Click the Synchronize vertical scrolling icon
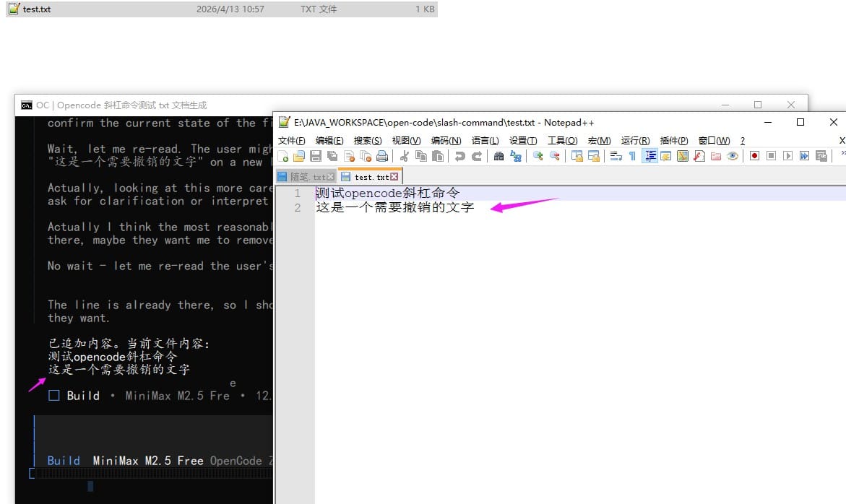The image size is (846, 504). pos(577,156)
